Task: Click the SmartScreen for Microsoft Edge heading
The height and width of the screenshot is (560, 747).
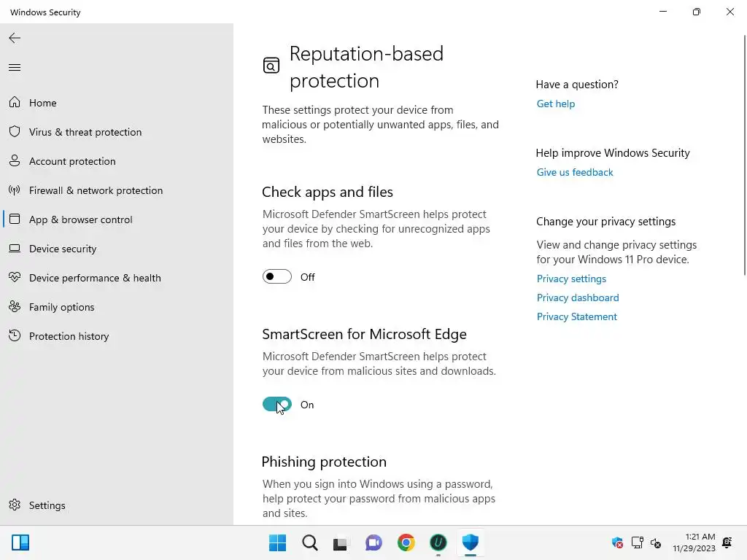Action: [x=364, y=334]
